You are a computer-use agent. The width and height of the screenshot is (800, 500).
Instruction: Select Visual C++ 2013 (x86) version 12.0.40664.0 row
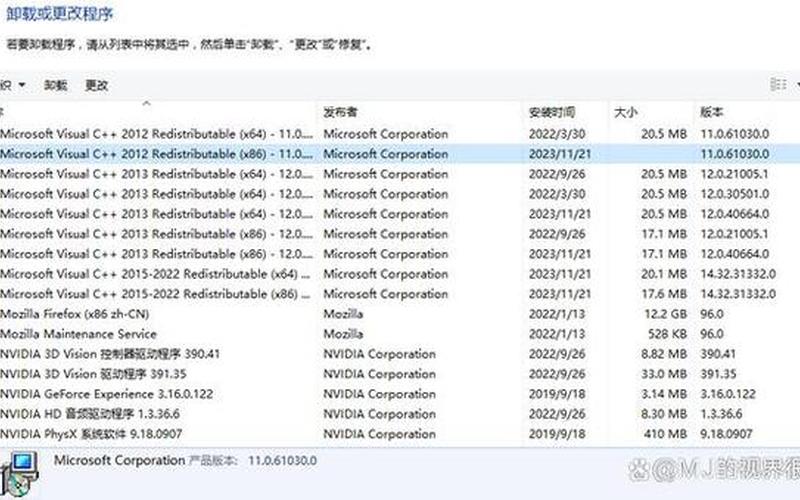[x=400, y=254]
